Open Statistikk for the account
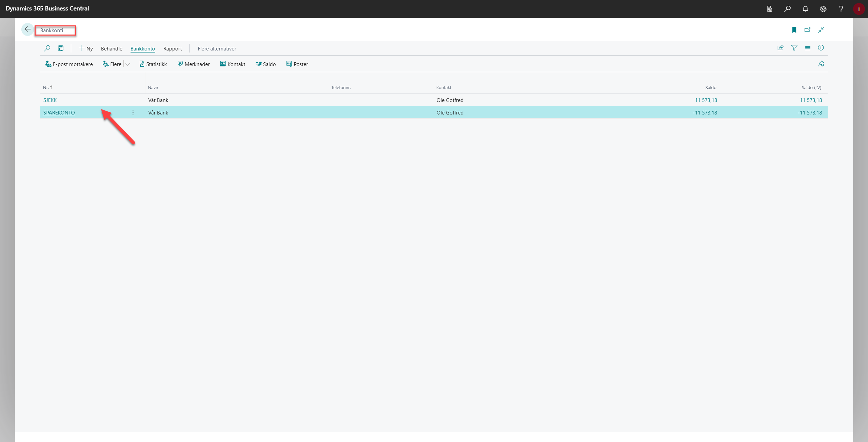Image resolution: width=868 pixels, height=442 pixels. click(x=153, y=64)
